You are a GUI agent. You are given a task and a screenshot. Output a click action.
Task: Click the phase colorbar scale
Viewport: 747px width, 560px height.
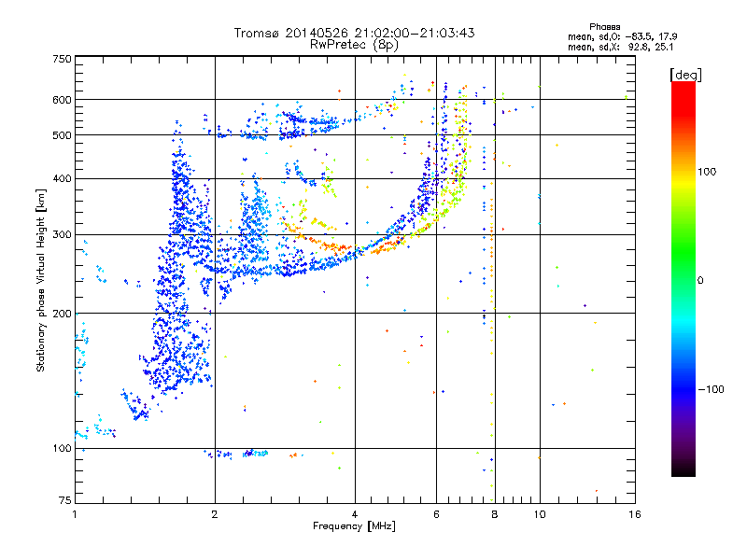point(684,278)
